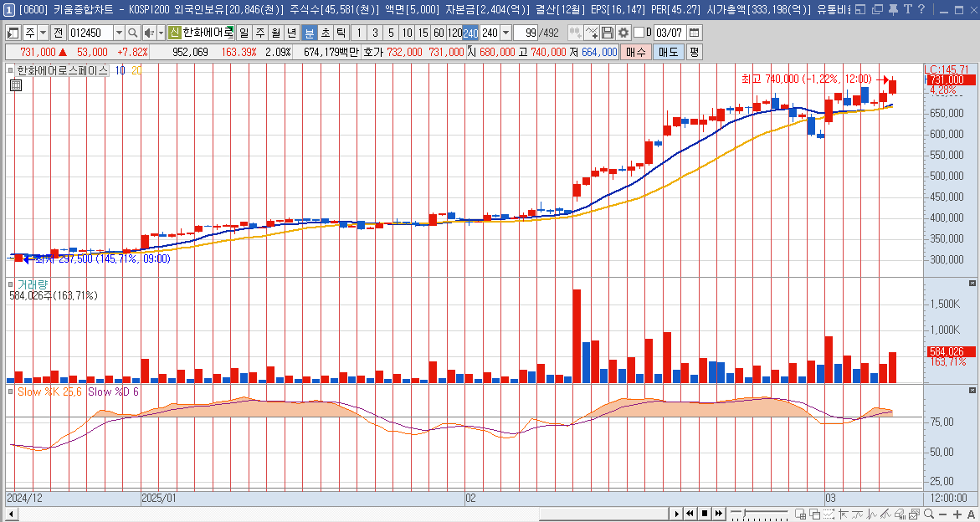This screenshot has width=980, height=522.
Task: Zoom out chart with minus icon
Action: (x=942, y=514)
